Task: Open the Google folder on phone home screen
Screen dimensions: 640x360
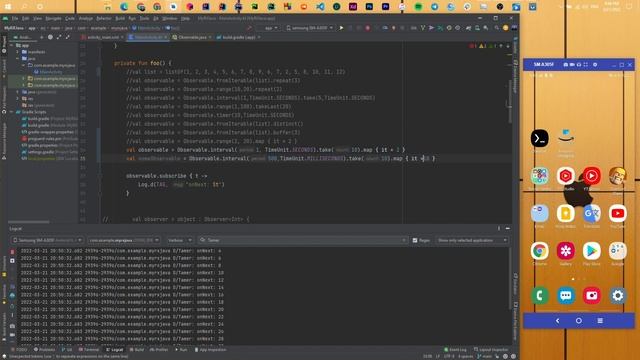Action: pos(618,251)
